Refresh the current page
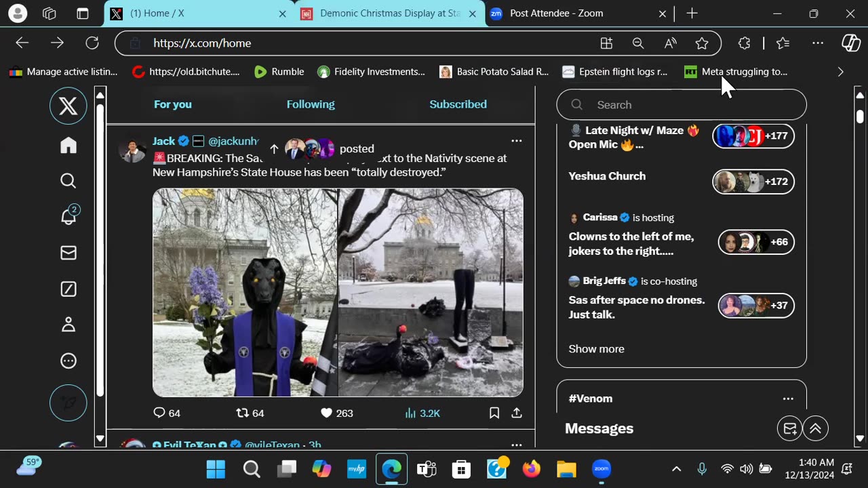The height and width of the screenshot is (488, 868). (92, 43)
